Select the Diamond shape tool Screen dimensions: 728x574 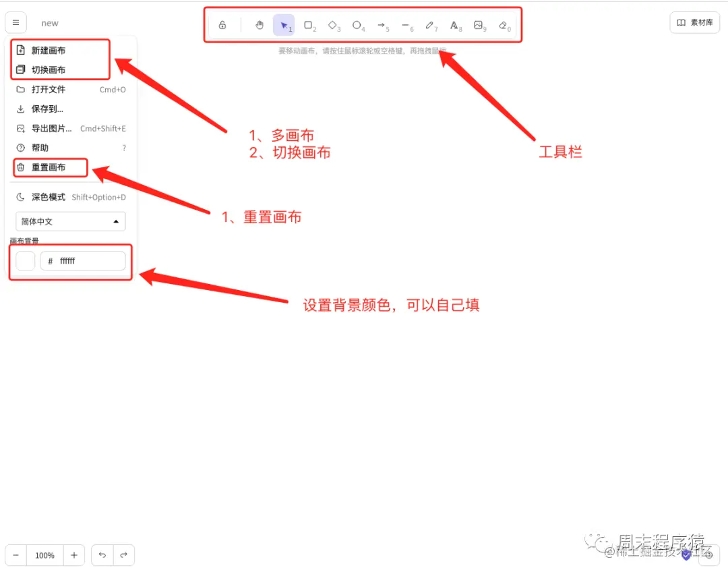[x=333, y=25]
